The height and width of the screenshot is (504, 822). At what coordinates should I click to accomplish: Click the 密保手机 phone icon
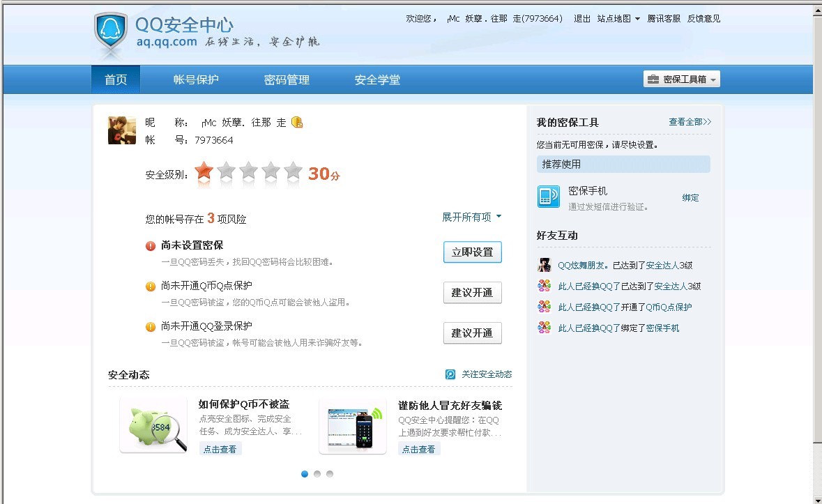(549, 197)
